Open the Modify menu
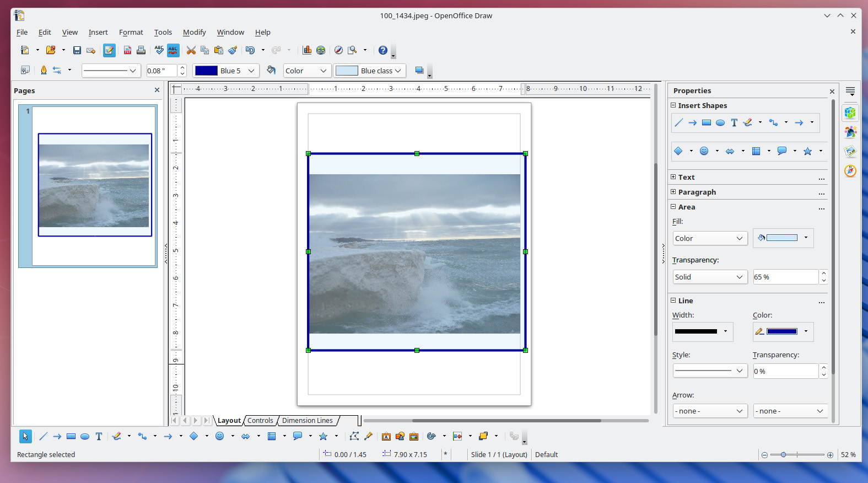The image size is (868, 483). click(194, 33)
